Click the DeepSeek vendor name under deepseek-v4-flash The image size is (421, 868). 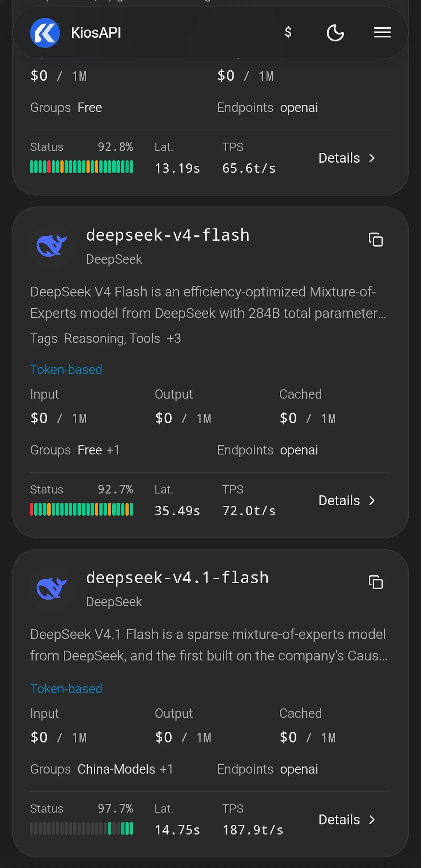[114, 259]
